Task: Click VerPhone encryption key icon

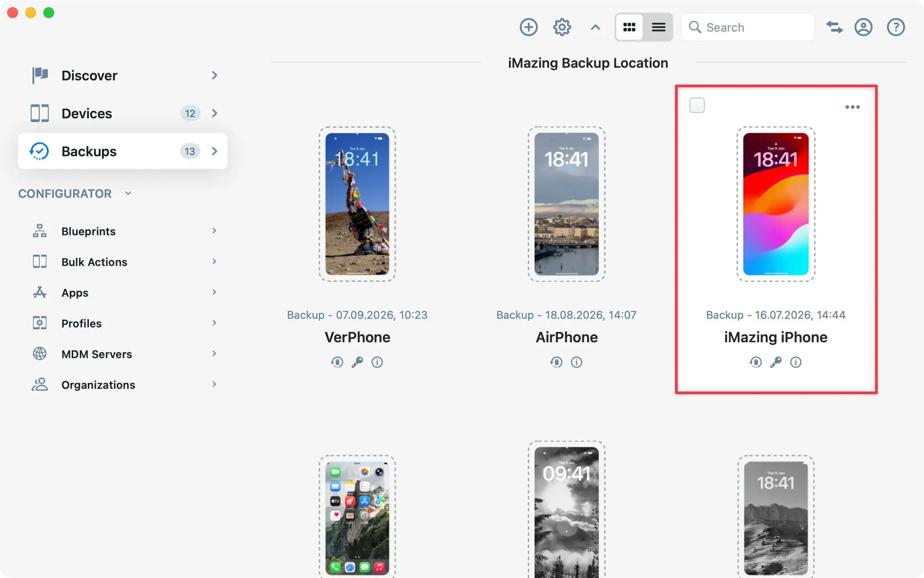Action: (357, 362)
